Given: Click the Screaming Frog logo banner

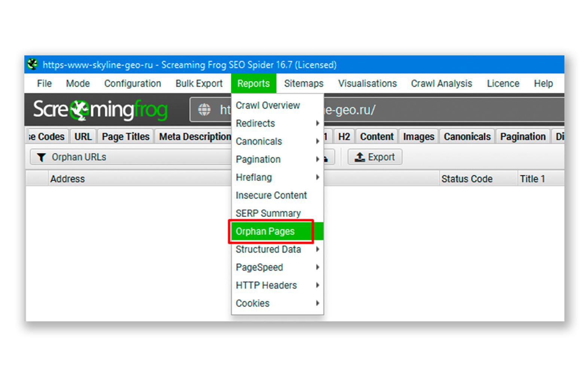Looking at the screenshot, I should [x=100, y=110].
